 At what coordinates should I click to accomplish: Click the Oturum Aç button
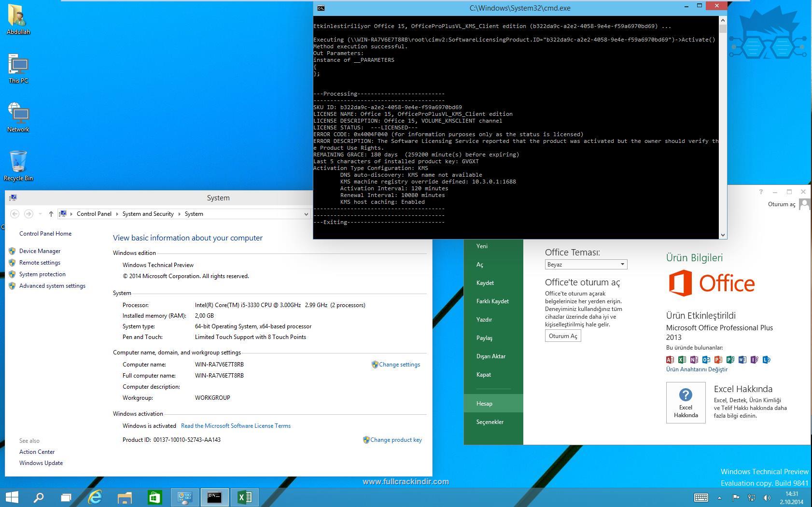click(563, 336)
